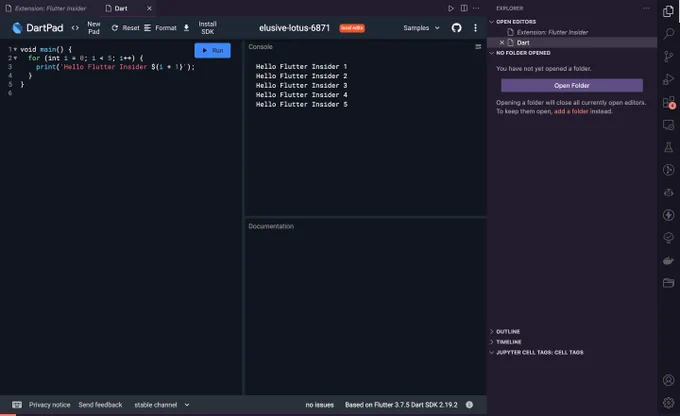Open the Samples dropdown
This screenshot has height=416, width=680.
pyautogui.click(x=421, y=28)
